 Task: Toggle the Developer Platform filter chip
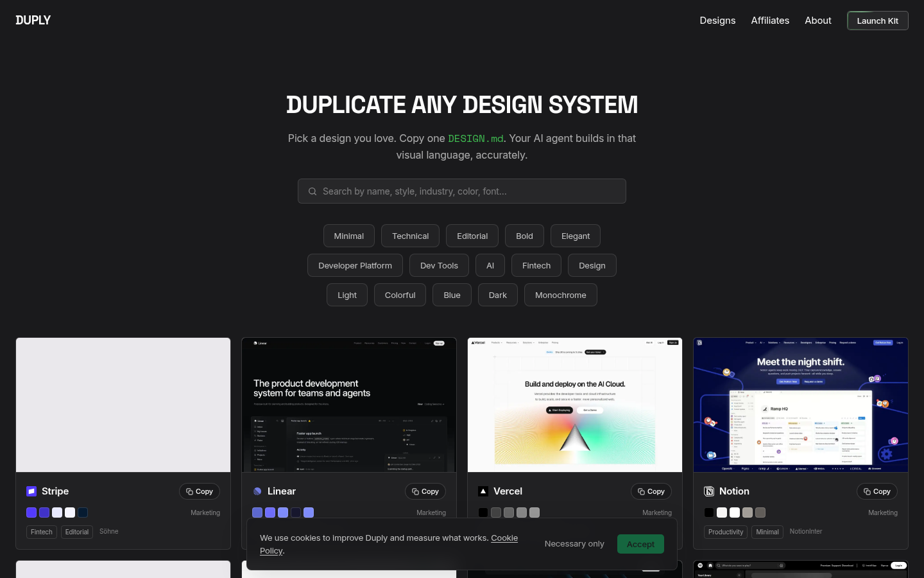(x=355, y=265)
